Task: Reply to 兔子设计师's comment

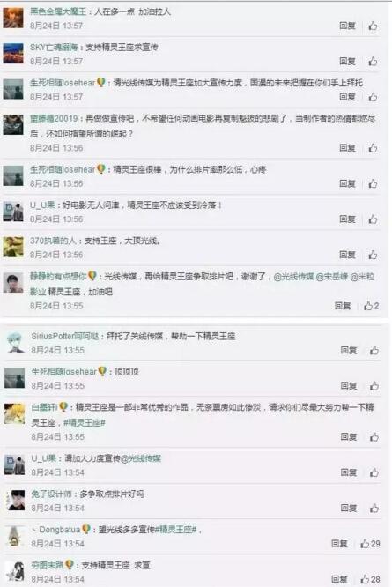Action: click(349, 508)
